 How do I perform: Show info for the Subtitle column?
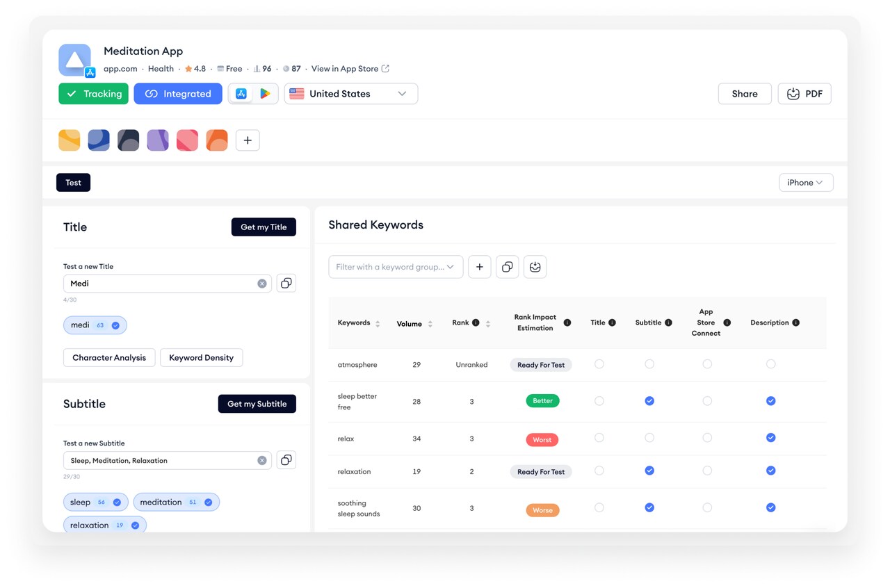tap(668, 322)
